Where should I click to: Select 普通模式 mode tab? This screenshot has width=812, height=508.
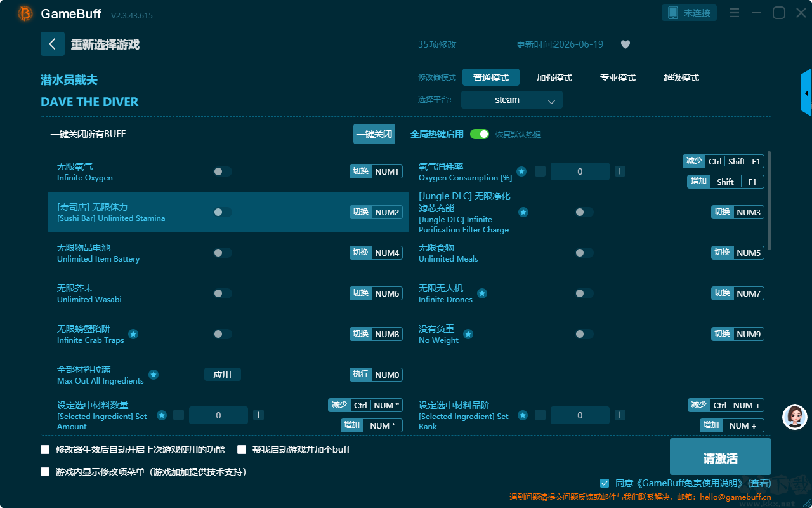491,77
